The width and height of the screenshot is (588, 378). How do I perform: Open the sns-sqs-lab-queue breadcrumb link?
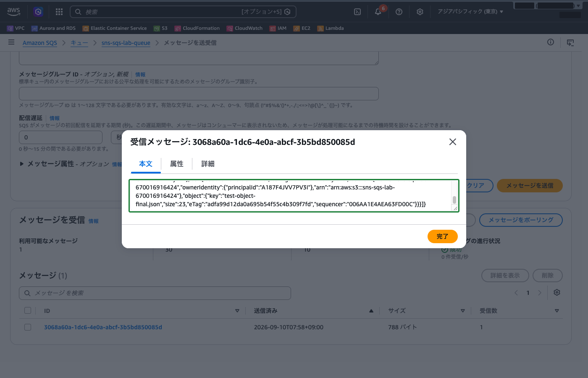126,43
